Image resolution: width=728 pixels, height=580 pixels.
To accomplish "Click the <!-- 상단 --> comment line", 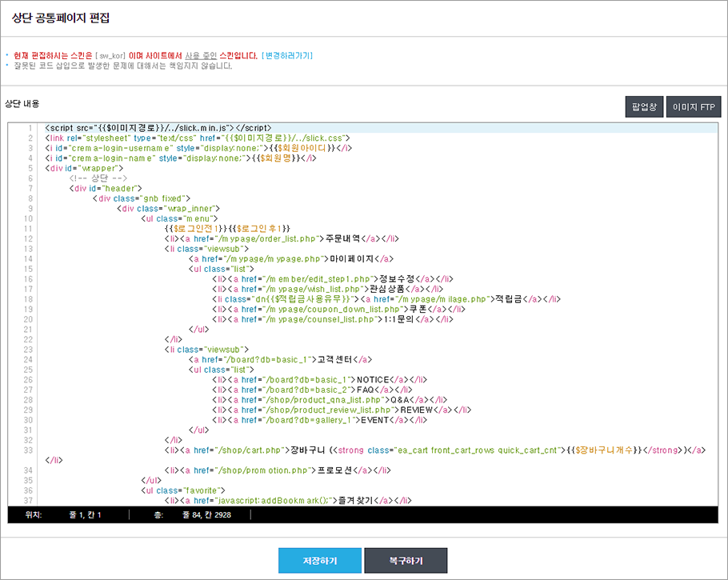I will click(98, 178).
